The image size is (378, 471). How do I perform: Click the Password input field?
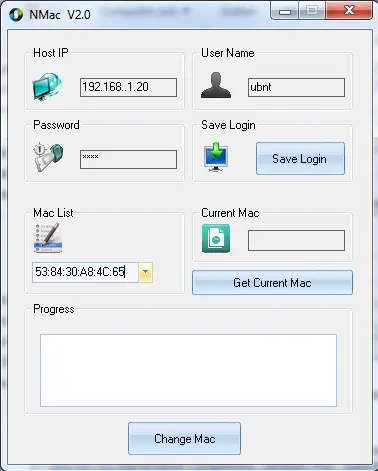click(x=128, y=159)
